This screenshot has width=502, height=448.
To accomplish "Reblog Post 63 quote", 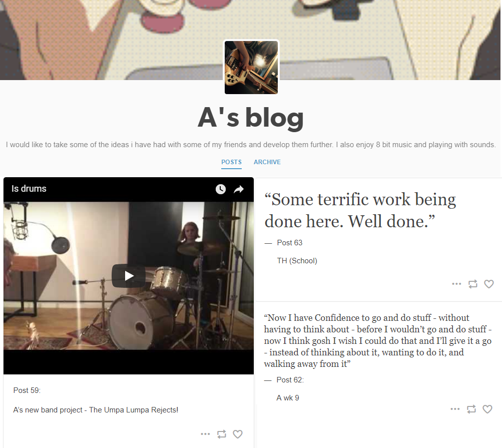I will coord(473,284).
